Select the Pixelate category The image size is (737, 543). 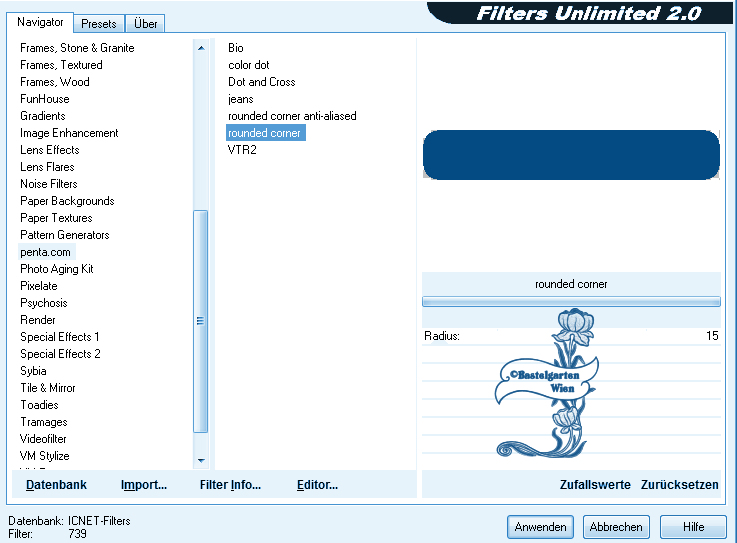39,286
